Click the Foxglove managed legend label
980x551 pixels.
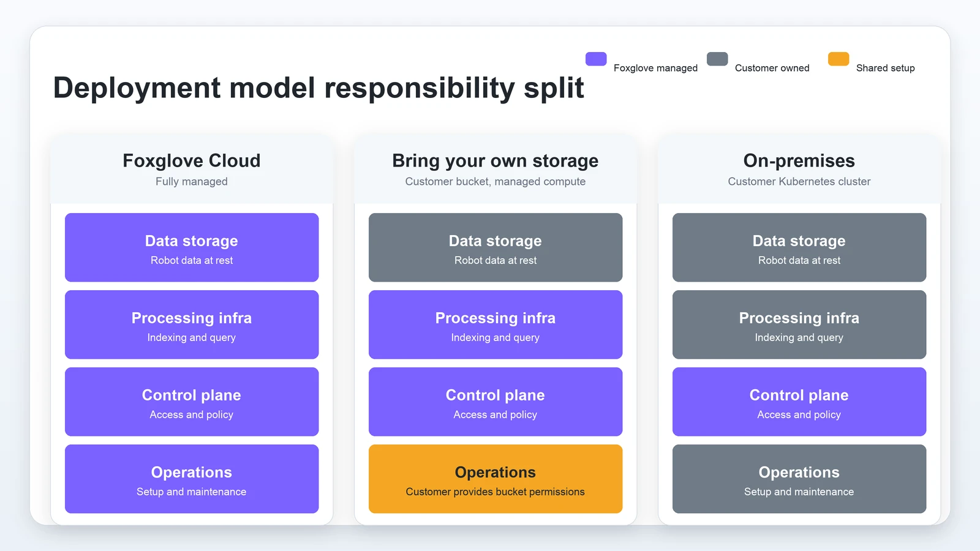click(x=655, y=68)
